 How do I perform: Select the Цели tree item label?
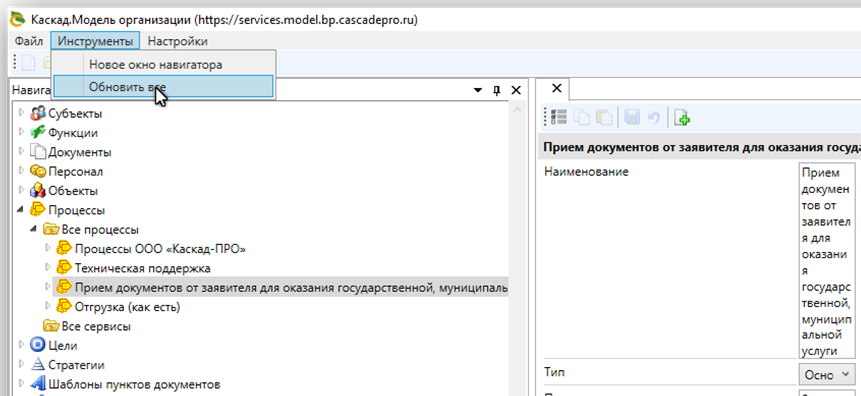coord(63,346)
